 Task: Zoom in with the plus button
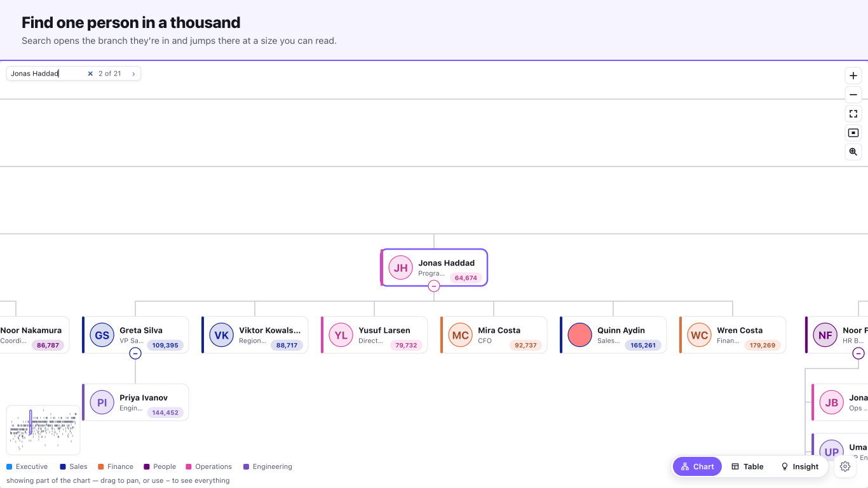point(853,76)
